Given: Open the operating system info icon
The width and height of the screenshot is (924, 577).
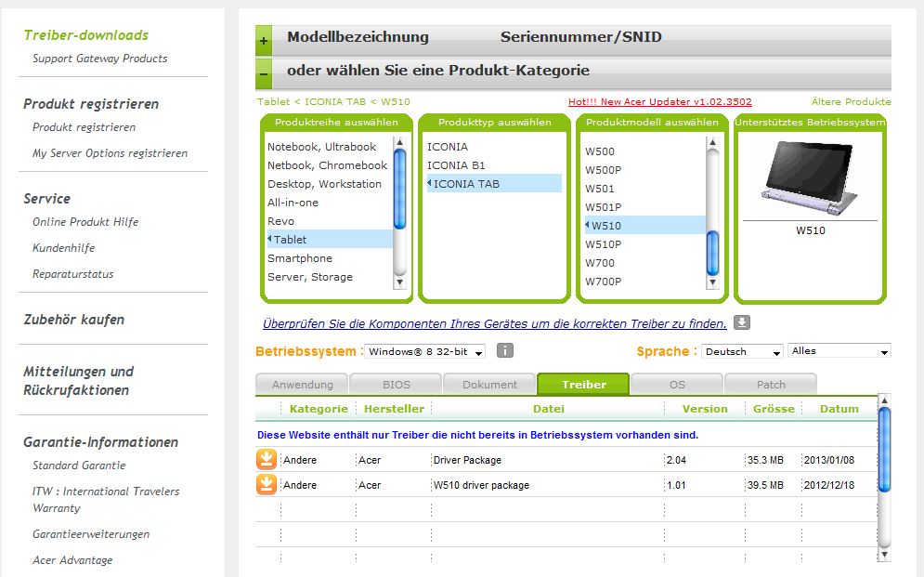Looking at the screenshot, I should point(505,350).
